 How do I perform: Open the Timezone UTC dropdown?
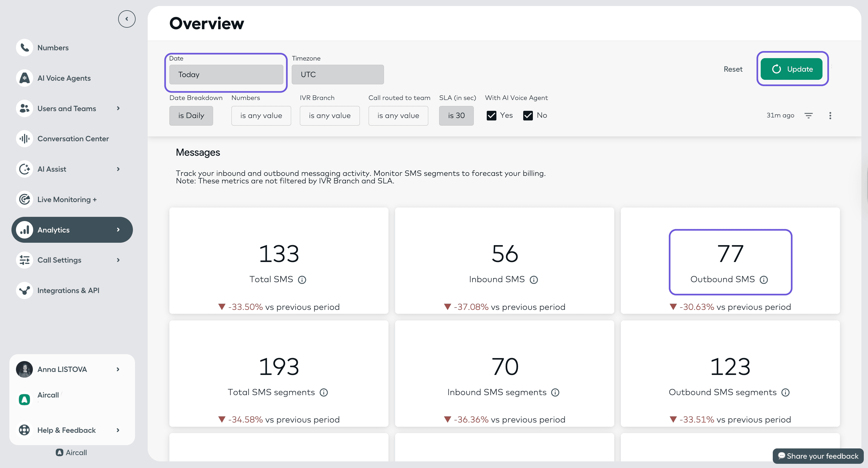click(338, 74)
